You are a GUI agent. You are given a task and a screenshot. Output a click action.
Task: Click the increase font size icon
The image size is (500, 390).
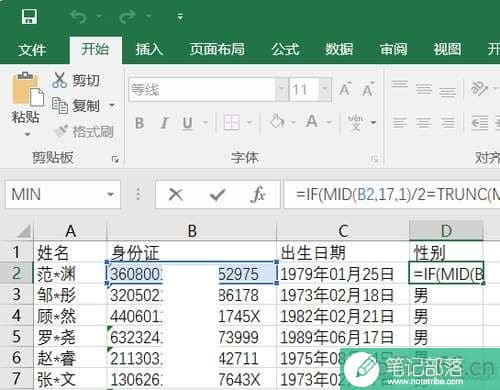coord(345,89)
